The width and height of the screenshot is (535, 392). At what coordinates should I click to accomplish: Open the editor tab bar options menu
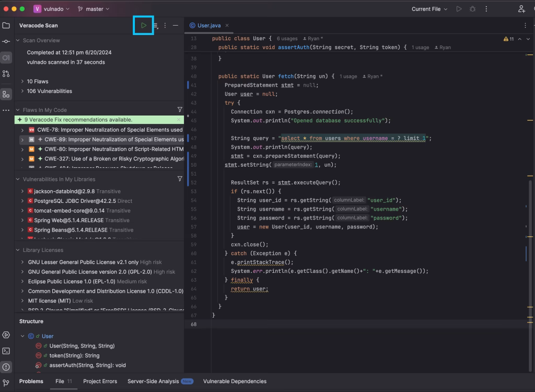pos(525,25)
